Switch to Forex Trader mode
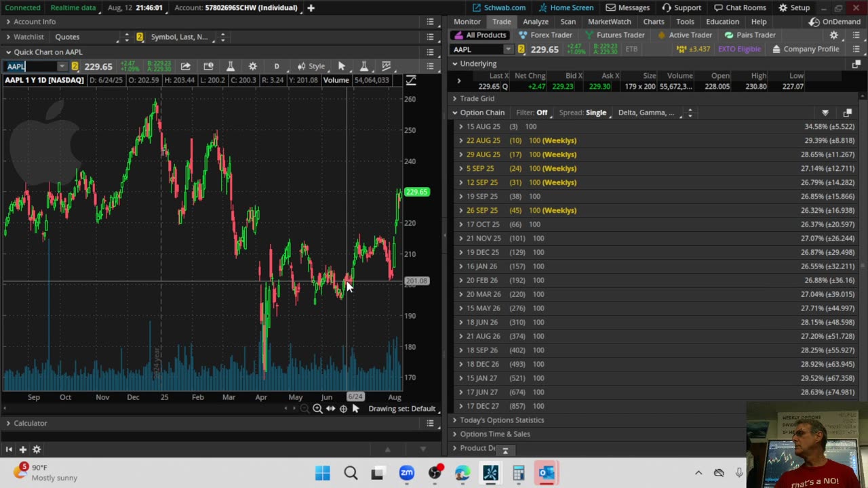868x488 pixels. [x=545, y=35]
